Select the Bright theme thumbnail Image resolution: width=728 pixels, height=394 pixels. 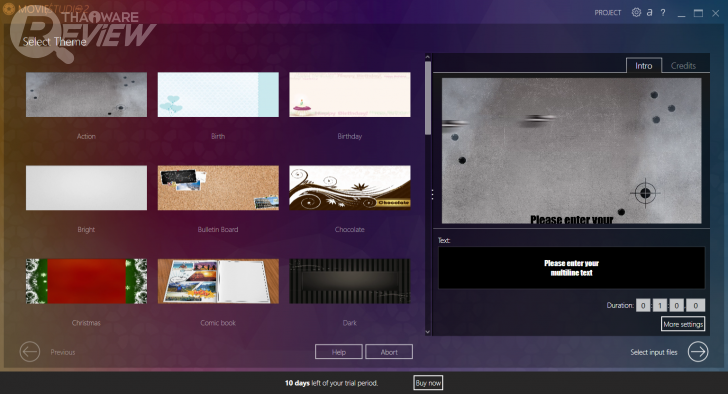click(86, 188)
